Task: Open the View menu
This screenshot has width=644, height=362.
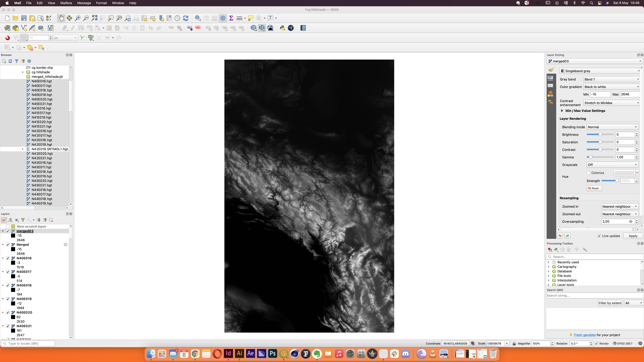Action: click(51, 3)
